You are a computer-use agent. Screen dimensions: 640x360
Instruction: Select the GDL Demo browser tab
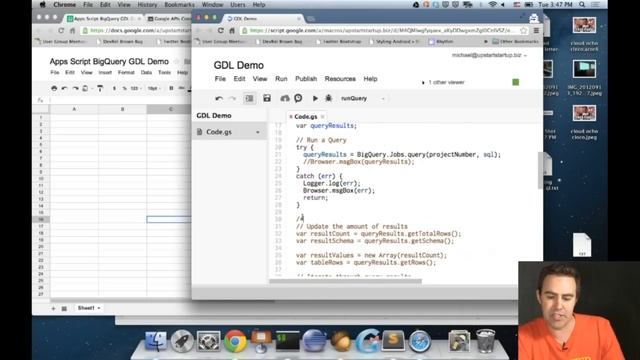tap(264, 19)
